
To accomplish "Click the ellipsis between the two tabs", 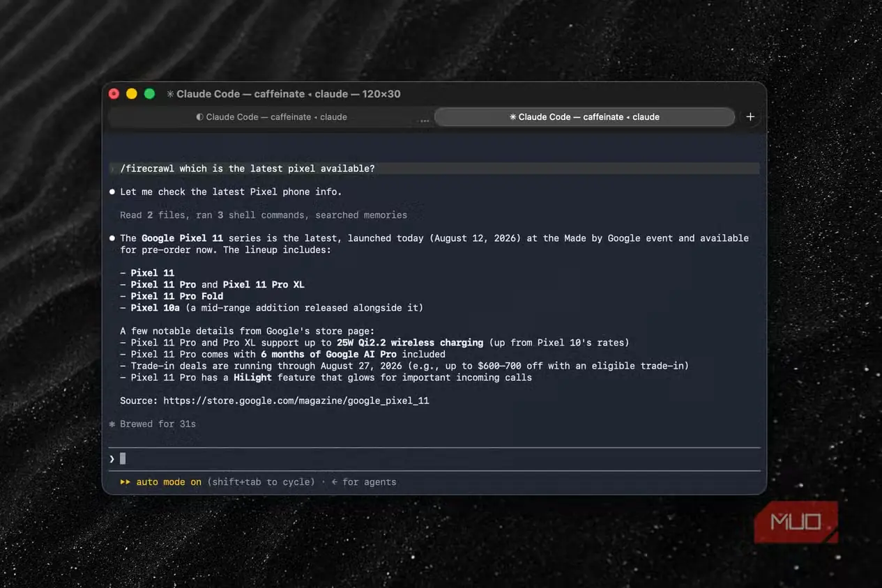I will point(424,120).
